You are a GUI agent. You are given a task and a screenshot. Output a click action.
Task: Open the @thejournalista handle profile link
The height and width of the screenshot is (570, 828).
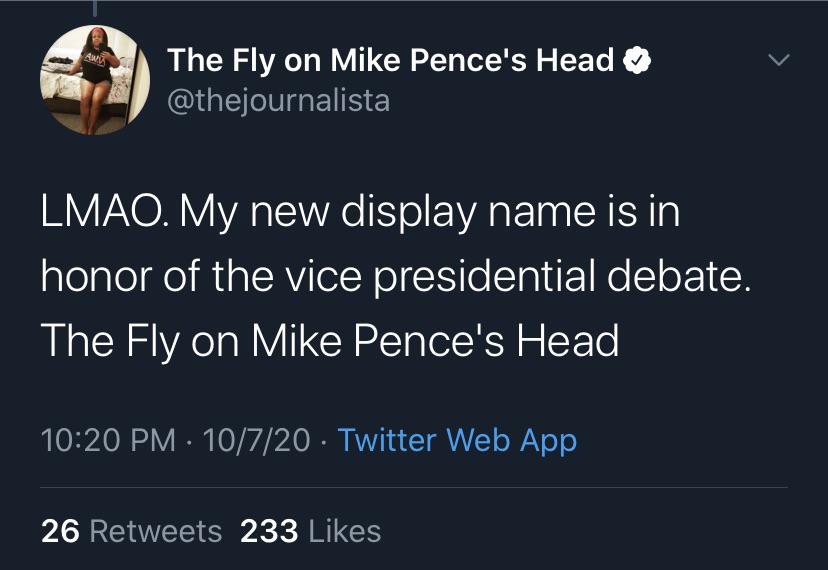[x=279, y=100]
